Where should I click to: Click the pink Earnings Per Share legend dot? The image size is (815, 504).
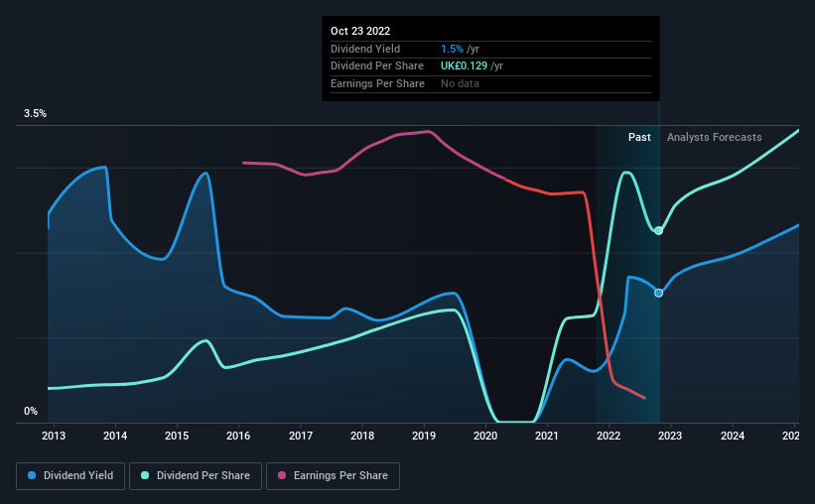282,475
